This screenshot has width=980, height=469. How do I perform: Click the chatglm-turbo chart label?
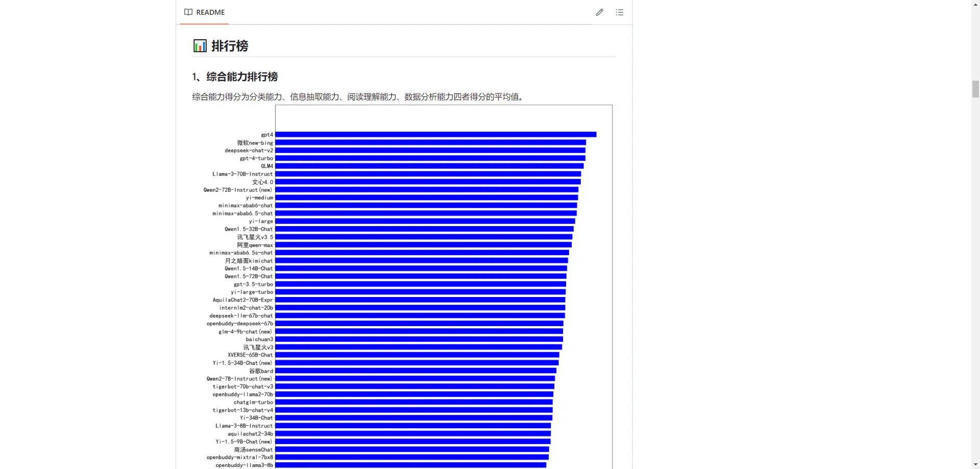coord(253,403)
